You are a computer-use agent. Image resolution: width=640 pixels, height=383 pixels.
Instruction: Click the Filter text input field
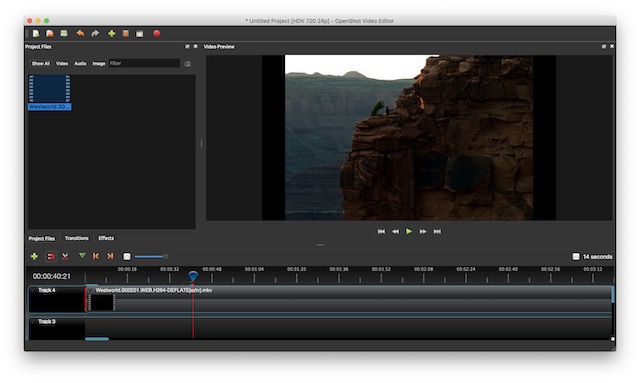144,63
